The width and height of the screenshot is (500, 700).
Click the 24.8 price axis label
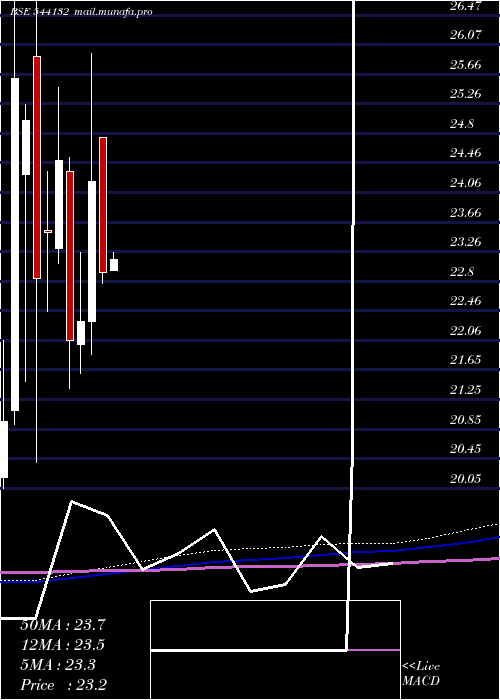point(462,124)
